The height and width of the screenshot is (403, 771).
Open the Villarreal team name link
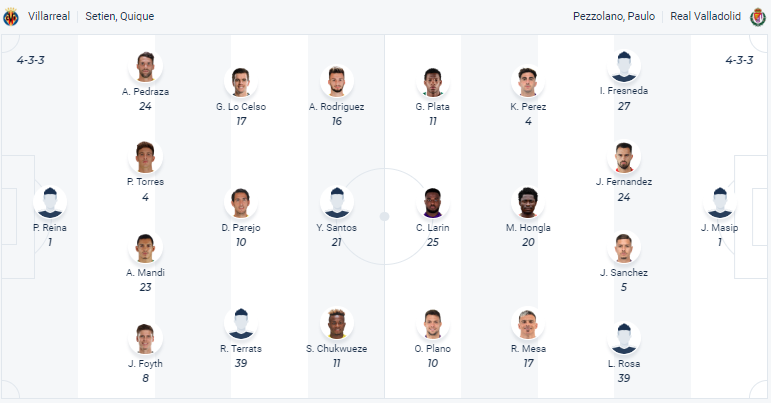[48, 17]
